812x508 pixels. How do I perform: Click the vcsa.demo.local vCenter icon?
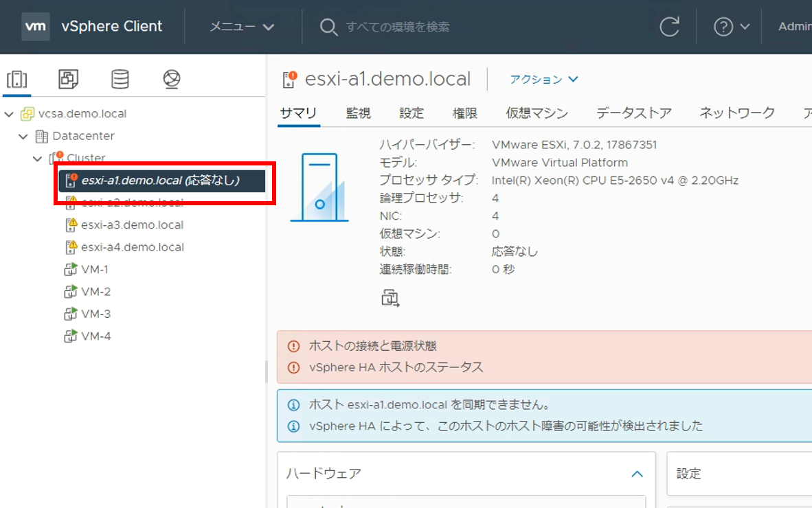[x=27, y=114]
